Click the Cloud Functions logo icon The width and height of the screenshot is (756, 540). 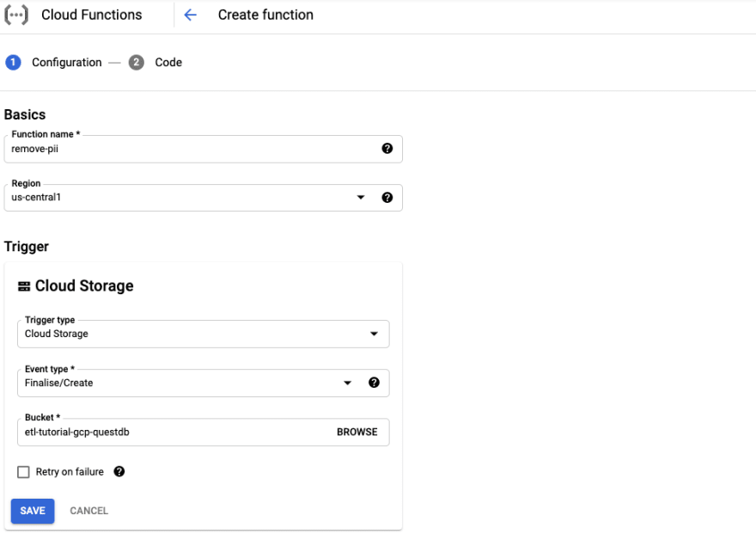tap(16, 15)
